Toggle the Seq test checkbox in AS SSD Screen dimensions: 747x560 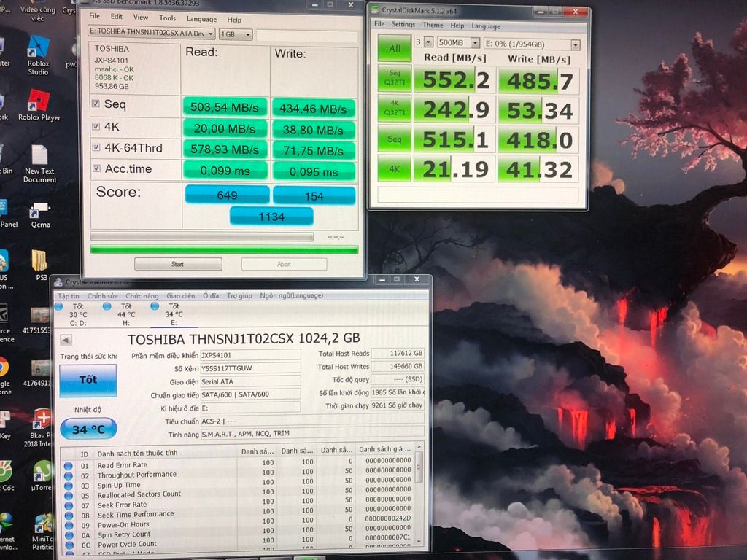click(x=96, y=104)
